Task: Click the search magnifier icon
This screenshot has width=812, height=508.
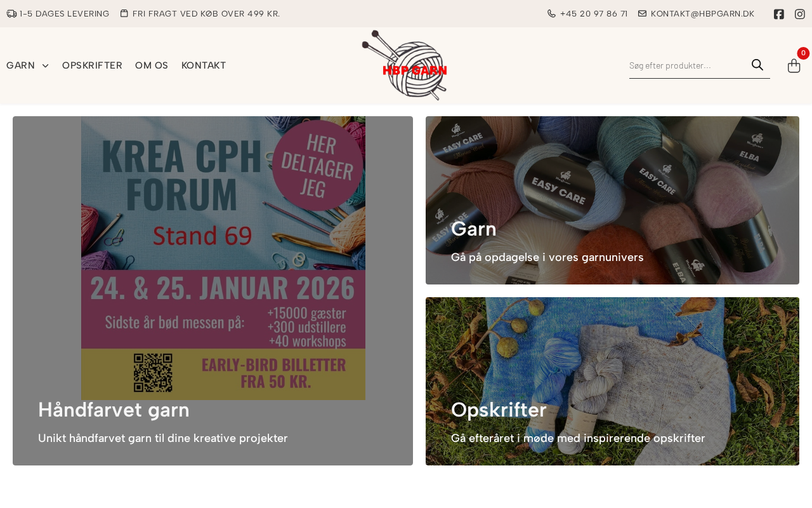Action: tap(757, 65)
